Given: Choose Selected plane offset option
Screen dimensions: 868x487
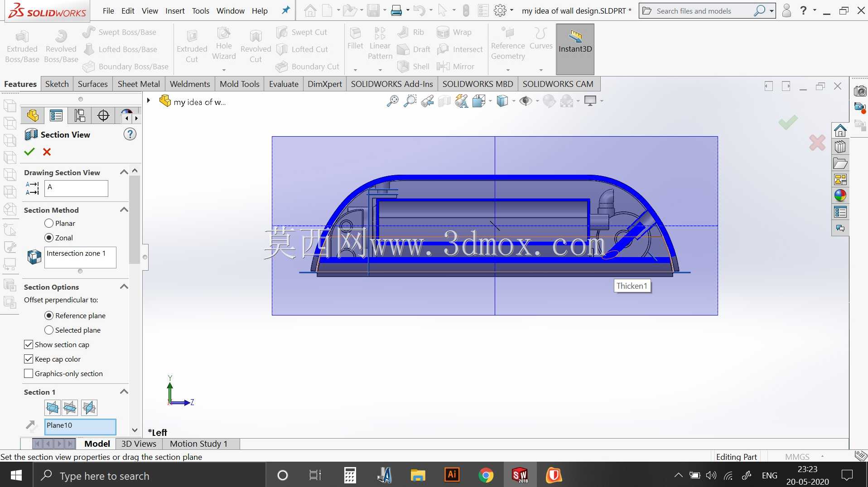Looking at the screenshot, I should click(49, 330).
